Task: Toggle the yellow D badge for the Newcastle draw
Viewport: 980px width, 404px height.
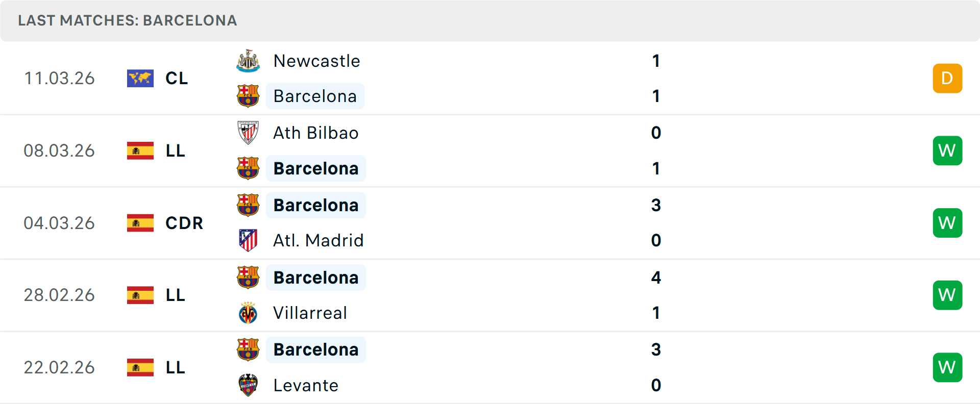Action: tap(947, 78)
